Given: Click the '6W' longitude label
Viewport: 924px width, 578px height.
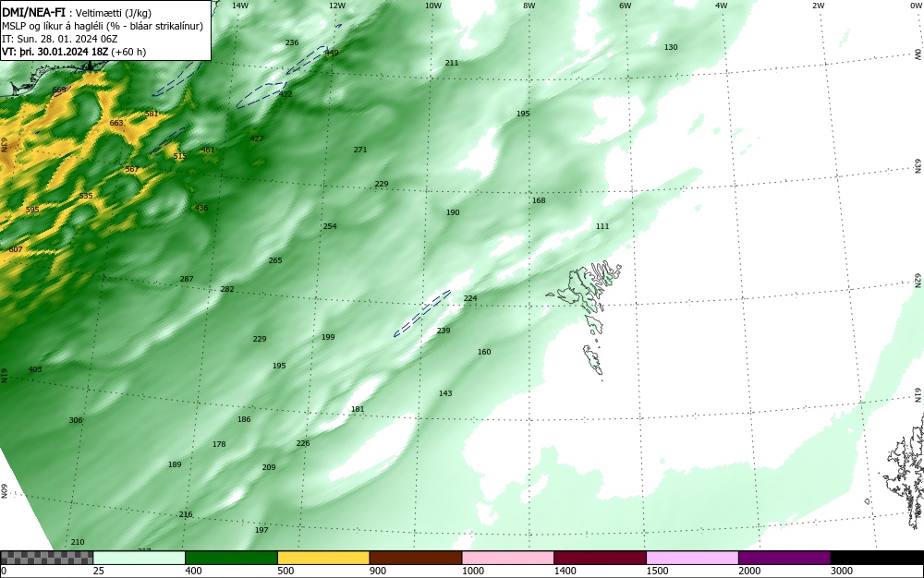Looking at the screenshot, I should [626, 6].
